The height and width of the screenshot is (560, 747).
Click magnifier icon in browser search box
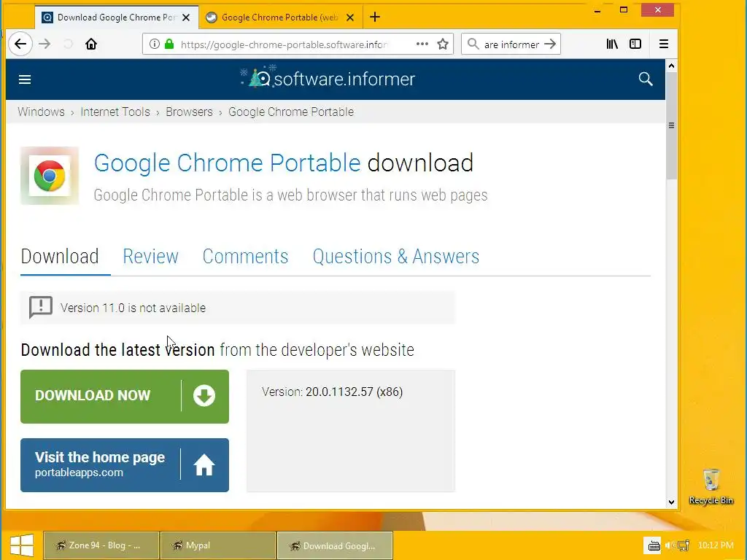[x=473, y=44]
